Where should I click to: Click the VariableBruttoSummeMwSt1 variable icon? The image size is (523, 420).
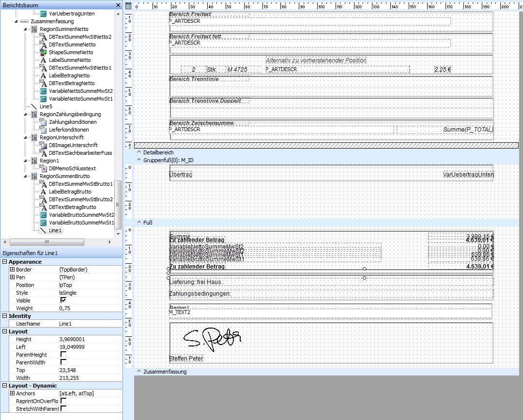(x=44, y=223)
